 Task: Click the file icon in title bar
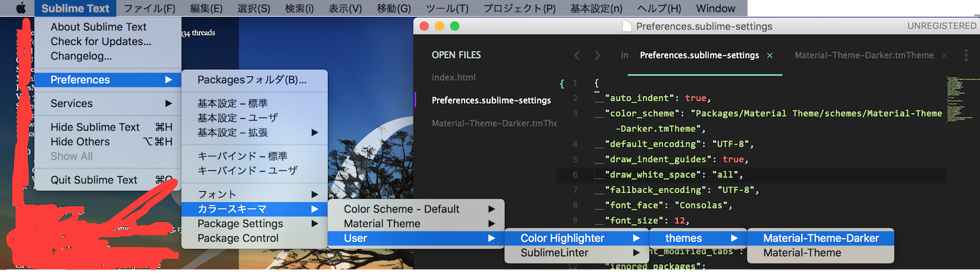point(627,26)
